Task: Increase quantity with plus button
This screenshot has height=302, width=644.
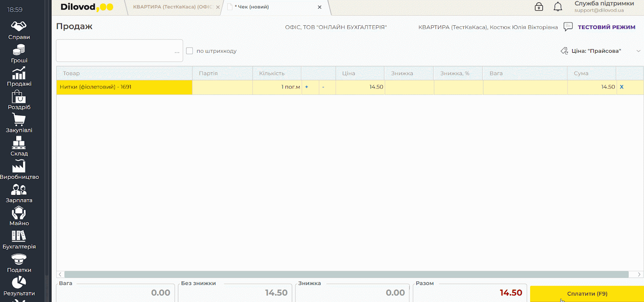Action: pyautogui.click(x=307, y=87)
